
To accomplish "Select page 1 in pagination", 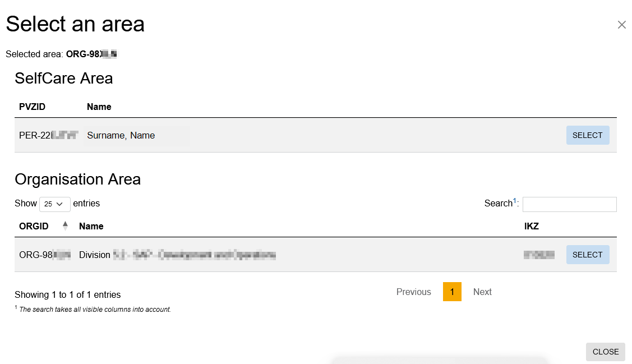I will (x=452, y=292).
